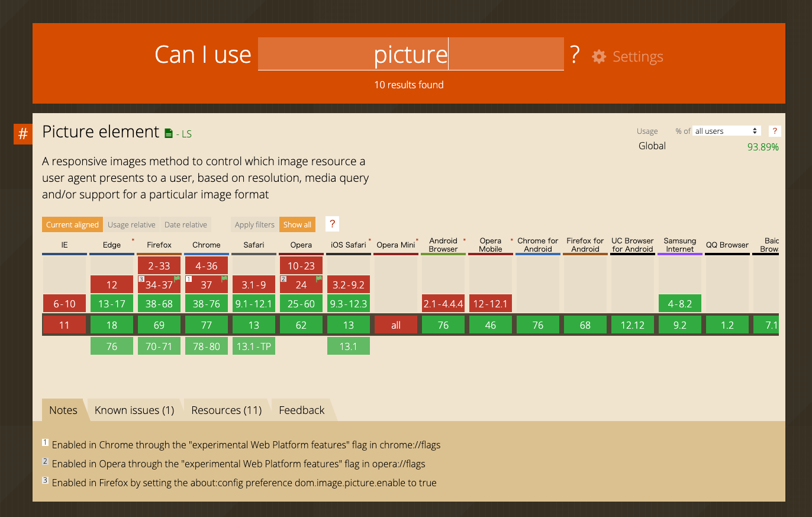Click the Apply filters button

click(254, 224)
